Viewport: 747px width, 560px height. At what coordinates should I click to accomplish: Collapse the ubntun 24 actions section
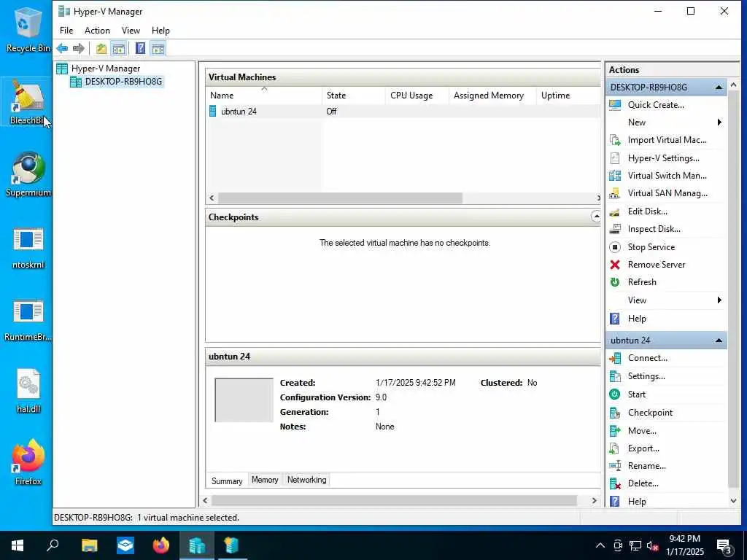pyautogui.click(x=719, y=341)
